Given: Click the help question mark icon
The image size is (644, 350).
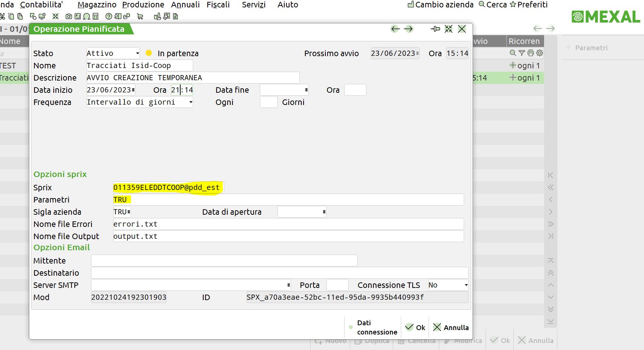Looking at the screenshot, I should [x=108, y=16].
